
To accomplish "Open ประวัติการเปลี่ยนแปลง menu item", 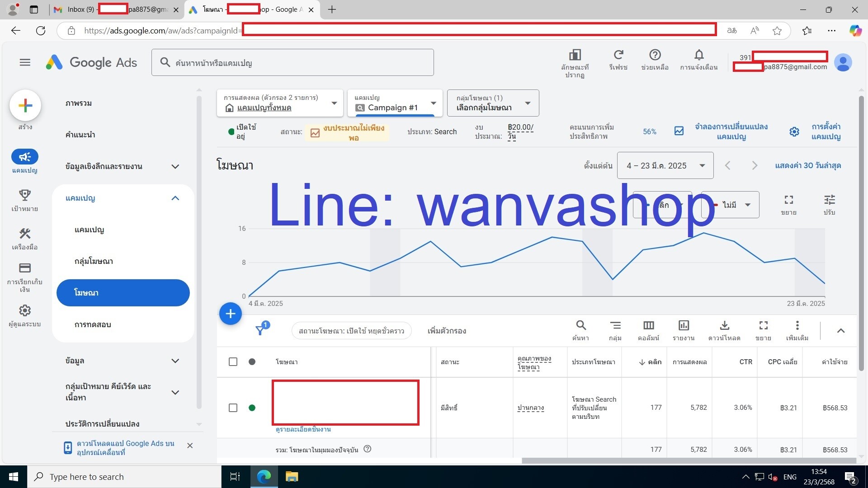I will 102,424.
